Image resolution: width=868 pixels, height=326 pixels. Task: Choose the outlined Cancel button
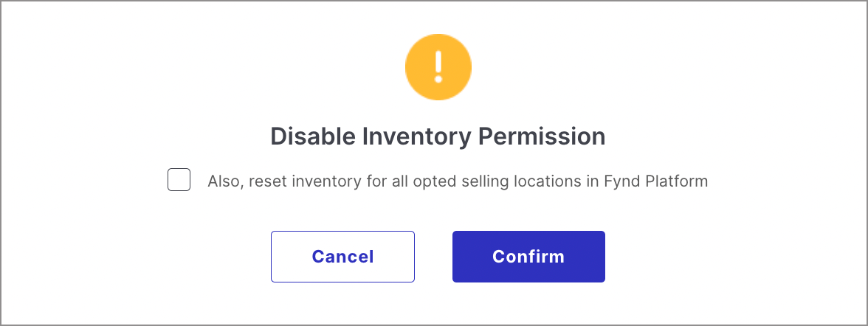342,256
